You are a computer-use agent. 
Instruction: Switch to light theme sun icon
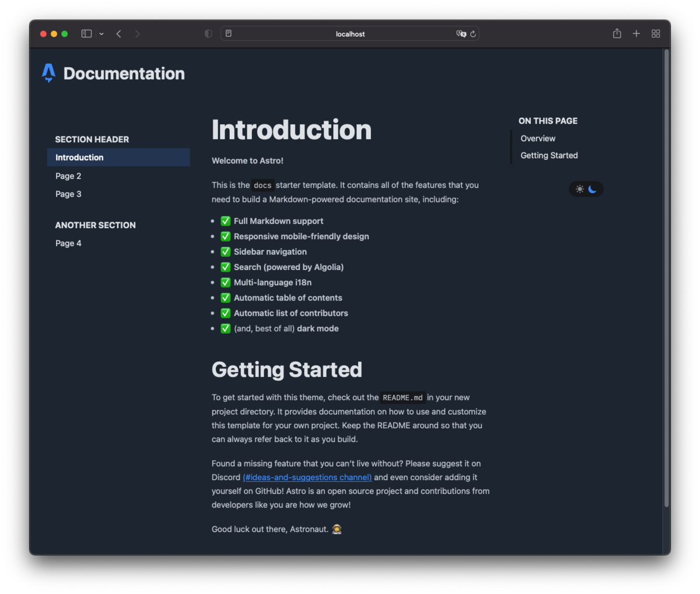tap(579, 189)
